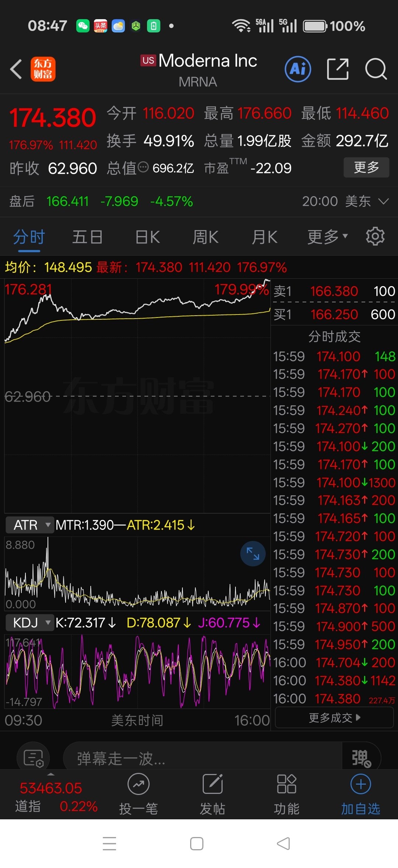Tap the Android recent apps menu button
398x868 pixels.
click(109, 844)
